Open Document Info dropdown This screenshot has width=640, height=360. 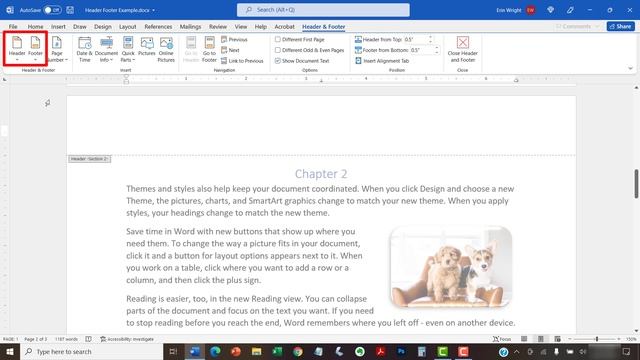point(106,49)
